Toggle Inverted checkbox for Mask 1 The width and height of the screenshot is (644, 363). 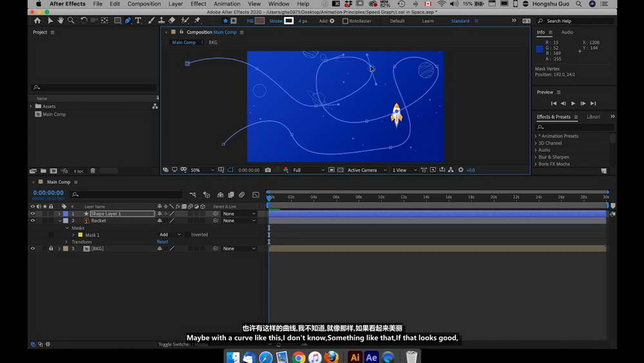point(187,235)
